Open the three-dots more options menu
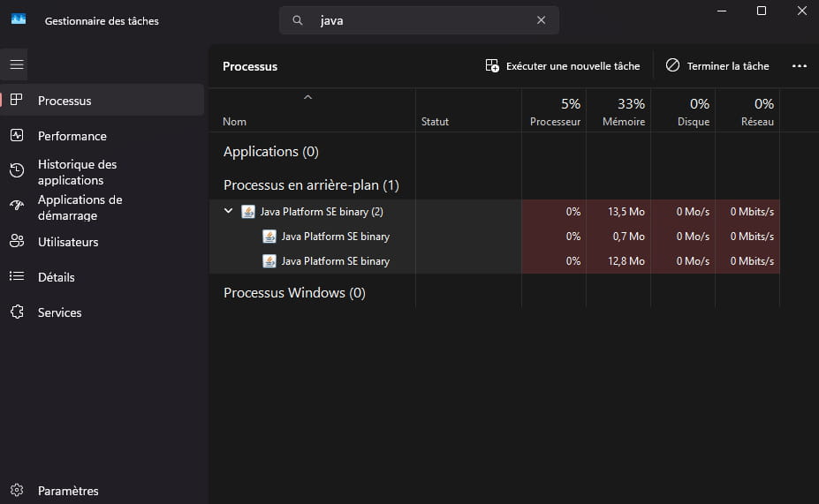This screenshot has height=504, width=819. (800, 66)
